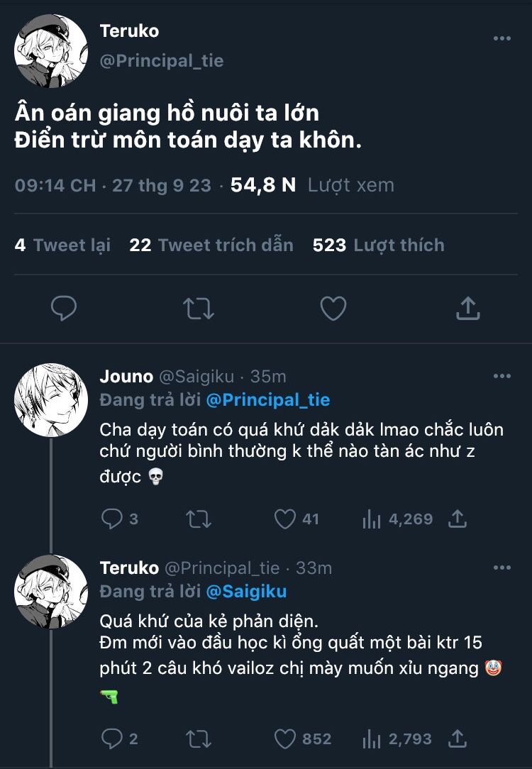This screenshot has height=769, width=532.
Task: Reply to Teruko's main tweet
Action: point(64,309)
